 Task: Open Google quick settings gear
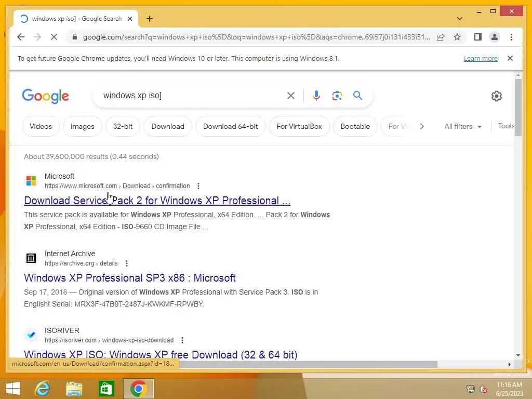496,96
